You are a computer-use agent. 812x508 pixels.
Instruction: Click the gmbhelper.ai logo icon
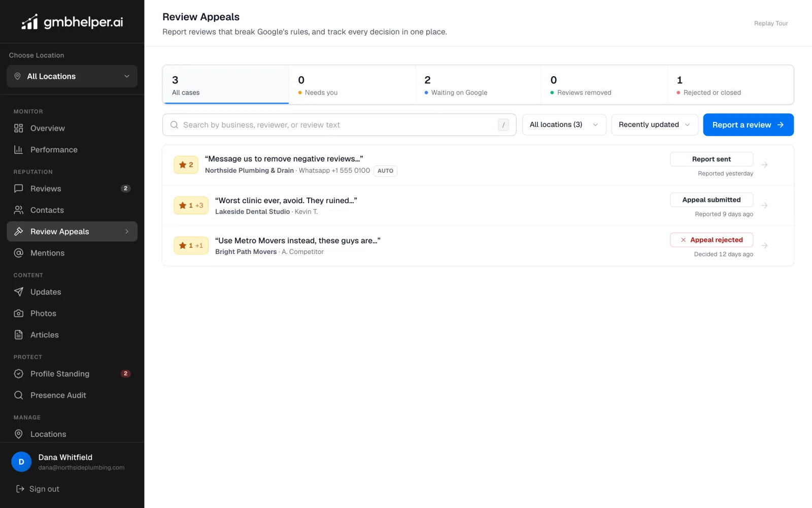pos(29,22)
